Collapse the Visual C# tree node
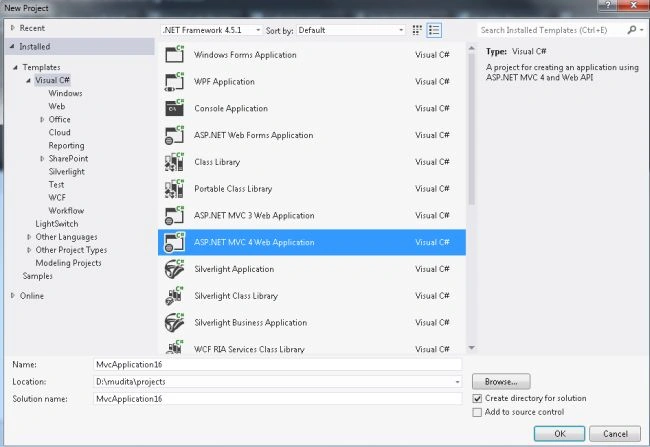Image resolution: width=650 pixels, height=447 pixels. [x=28, y=80]
